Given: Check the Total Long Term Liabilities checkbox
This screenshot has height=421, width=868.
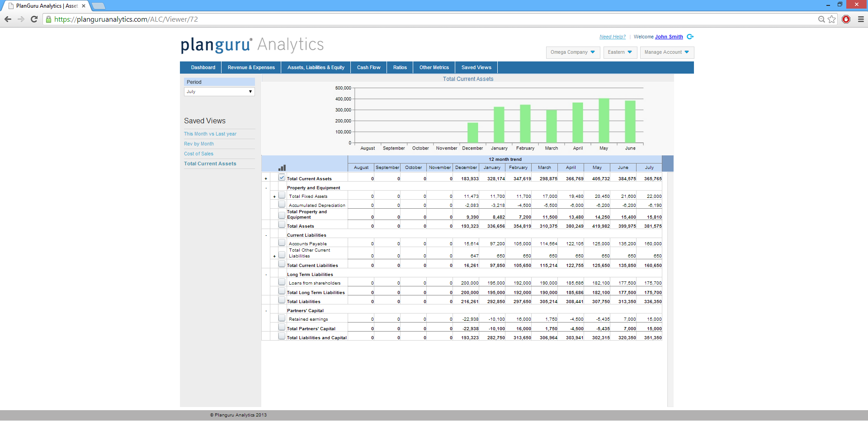Looking at the screenshot, I should pyautogui.click(x=282, y=291).
